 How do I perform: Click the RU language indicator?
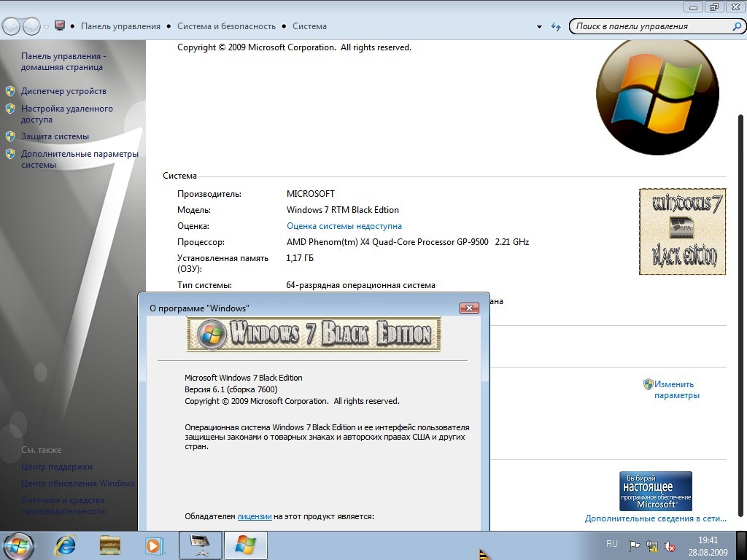pos(612,544)
